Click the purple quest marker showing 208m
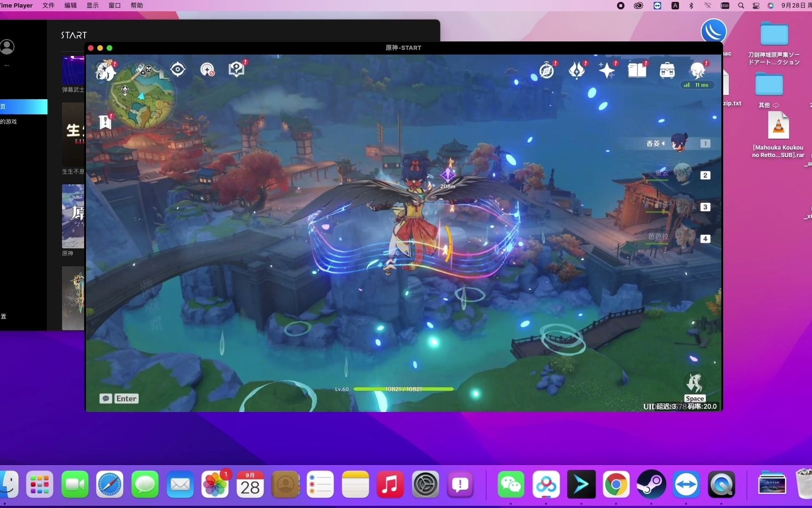Image resolution: width=812 pixels, height=508 pixels. [447, 175]
